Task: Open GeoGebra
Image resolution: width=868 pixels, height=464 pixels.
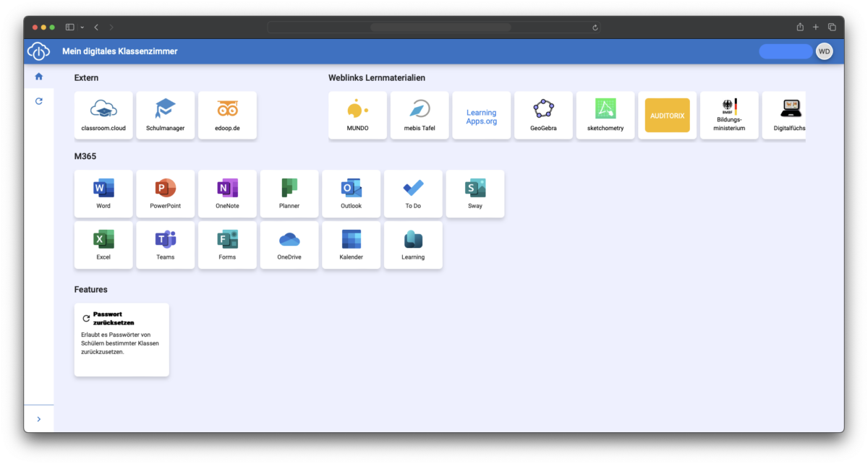Action: pyautogui.click(x=543, y=115)
